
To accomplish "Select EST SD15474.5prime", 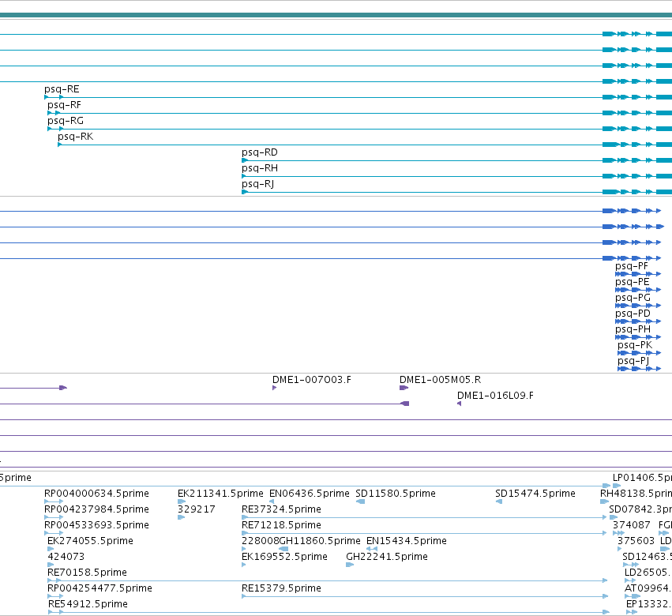I will pyautogui.click(x=535, y=494).
